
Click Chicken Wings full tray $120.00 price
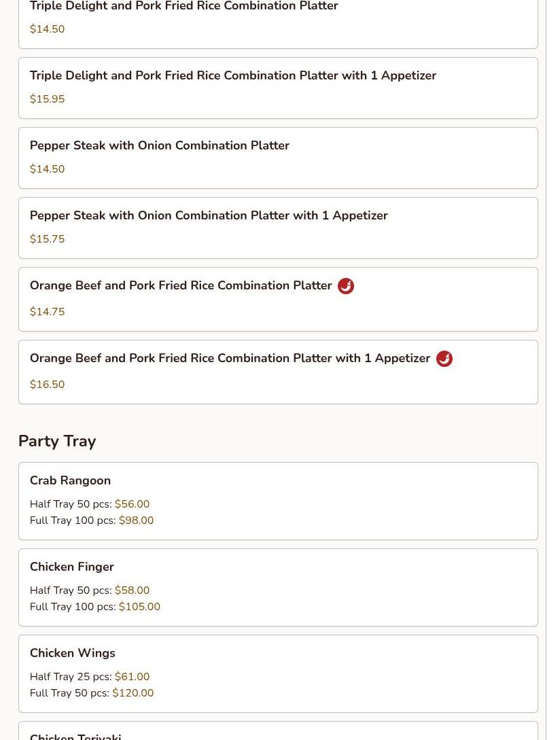click(133, 693)
